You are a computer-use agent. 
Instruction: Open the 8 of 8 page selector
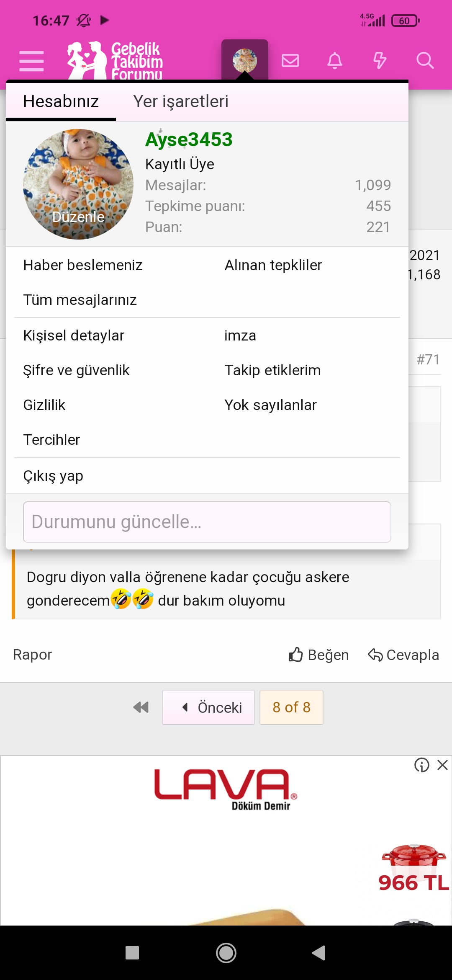291,707
